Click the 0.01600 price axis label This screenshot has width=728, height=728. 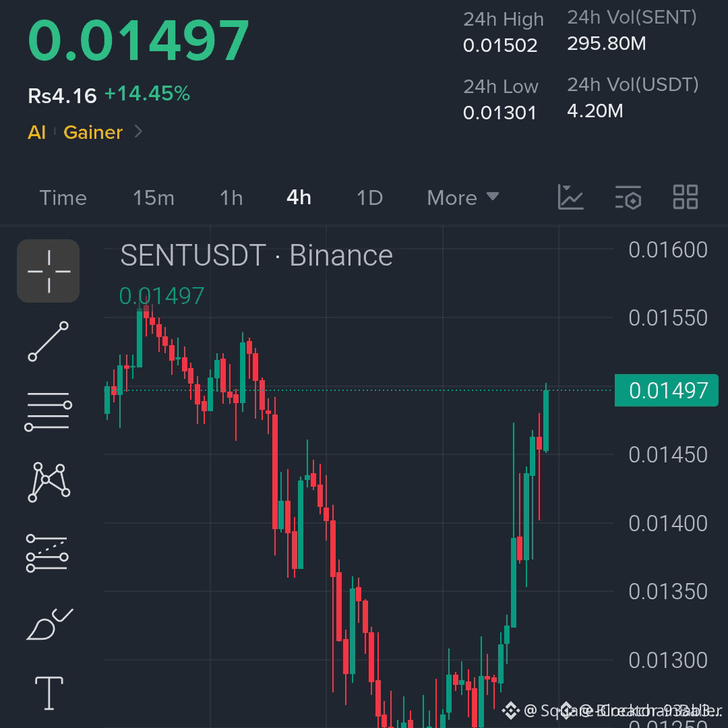click(x=668, y=250)
